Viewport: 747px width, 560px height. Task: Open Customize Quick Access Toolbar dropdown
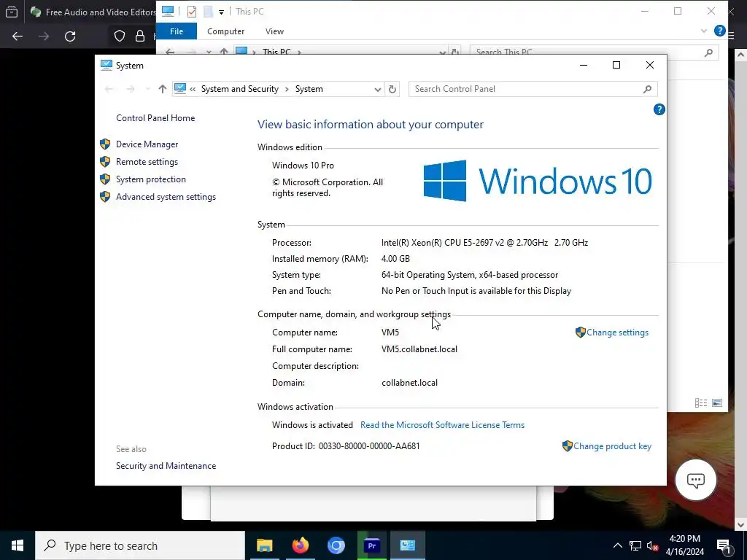pos(221,12)
